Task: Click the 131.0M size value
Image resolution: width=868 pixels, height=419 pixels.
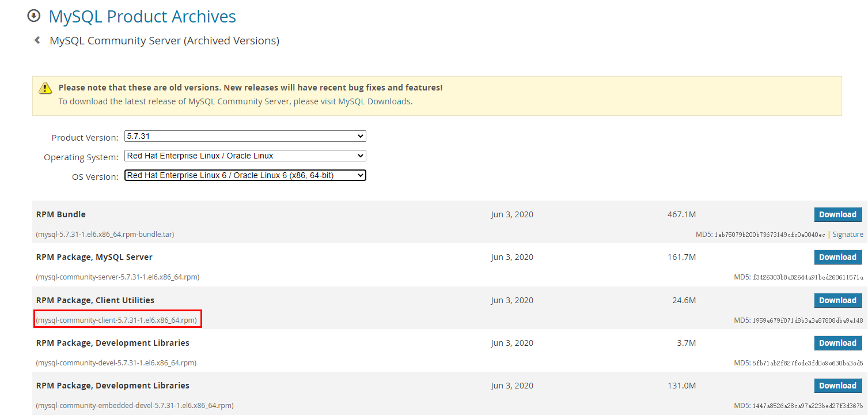Action: click(682, 386)
